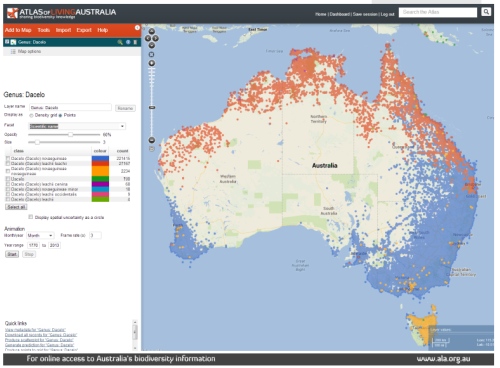
Task: Open the Add to Map menu
Action: point(18,30)
